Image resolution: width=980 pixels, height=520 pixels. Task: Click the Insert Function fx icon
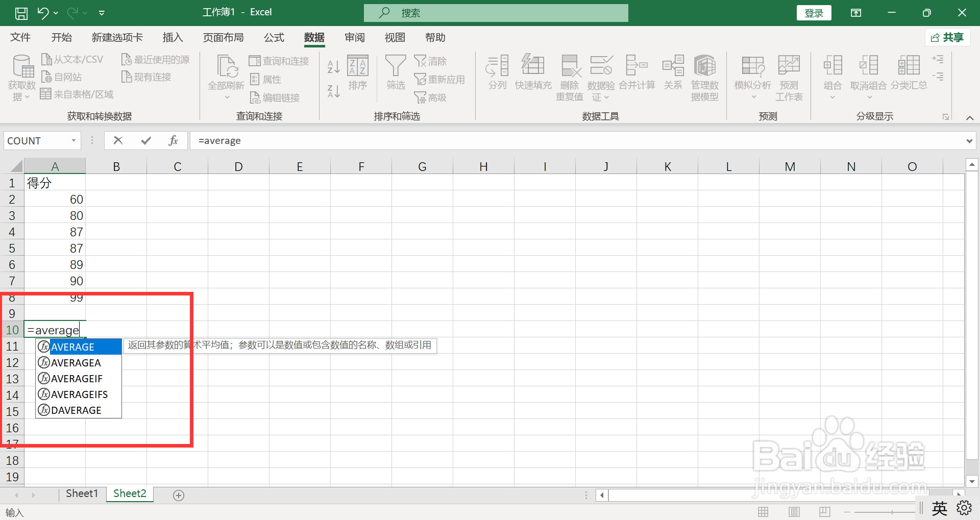click(x=173, y=140)
